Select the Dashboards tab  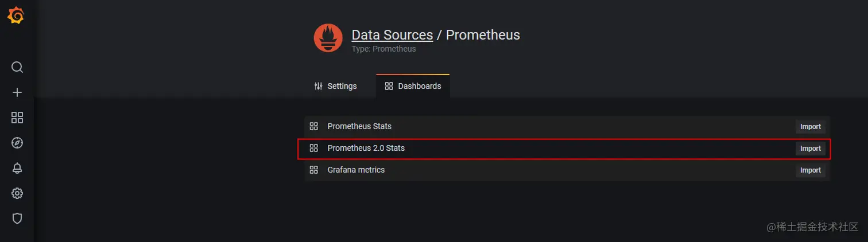413,86
